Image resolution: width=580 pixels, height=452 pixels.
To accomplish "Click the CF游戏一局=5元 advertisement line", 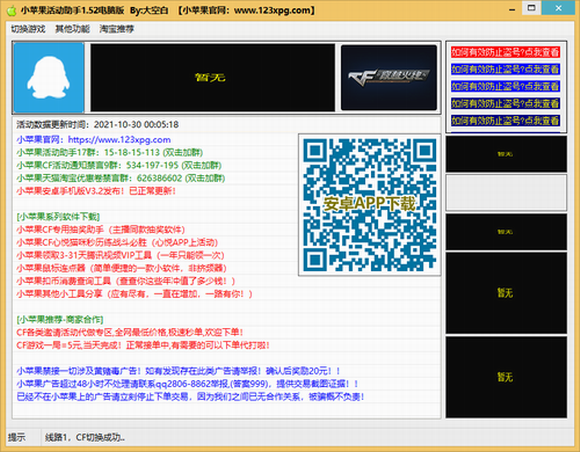I will point(143,345).
